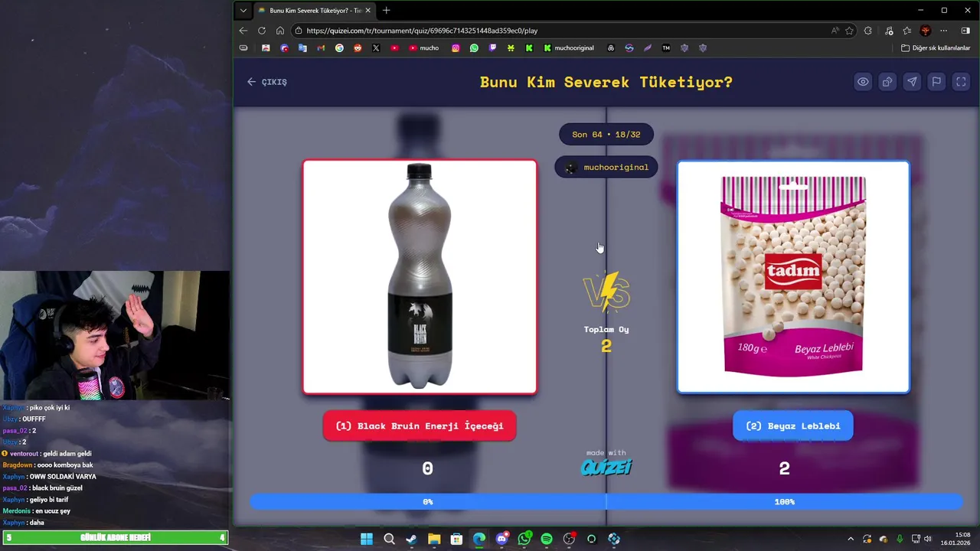Open browser extensions icon
Viewport: 980px width, 551px height.
(867, 31)
